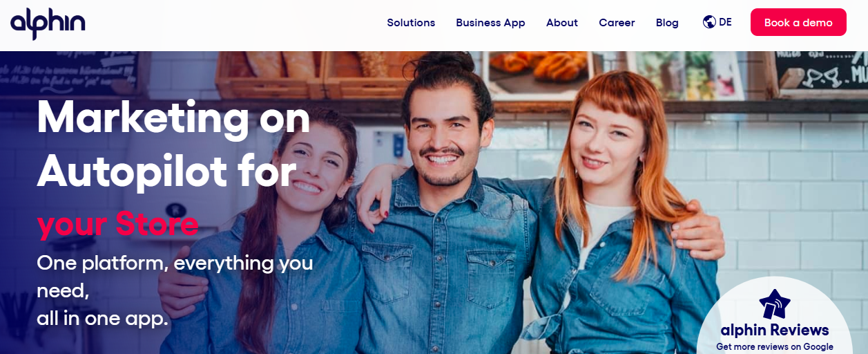This screenshot has height=354, width=868.
Task: Click the alphin logo in header
Action: tap(48, 24)
